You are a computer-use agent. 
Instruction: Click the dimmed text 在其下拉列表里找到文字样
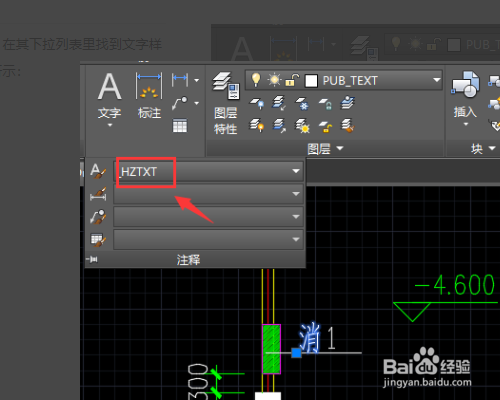point(82,44)
